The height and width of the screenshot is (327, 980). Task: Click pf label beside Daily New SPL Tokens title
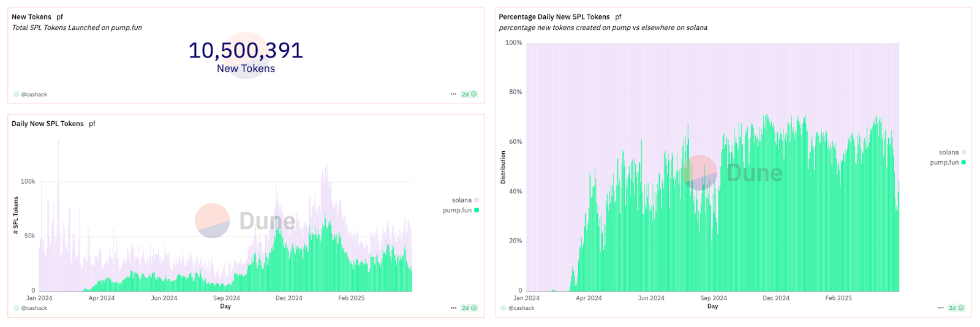(92, 124)
